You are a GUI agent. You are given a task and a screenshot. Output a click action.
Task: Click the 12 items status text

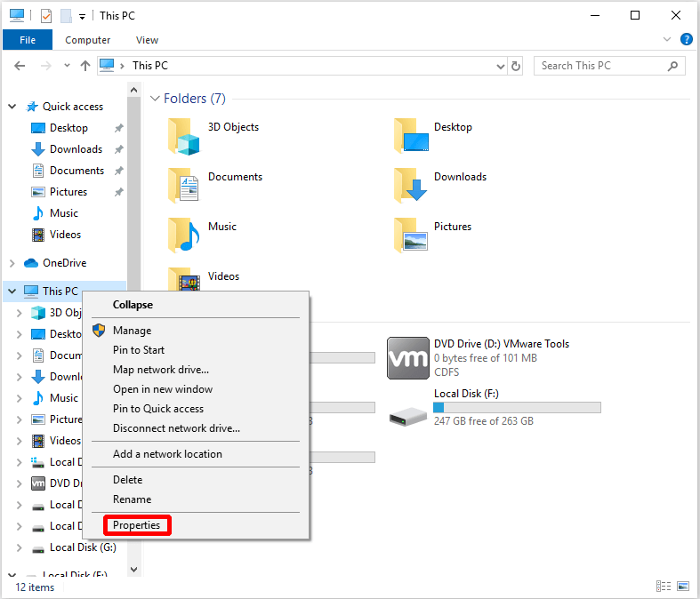(x=35, y=587)
